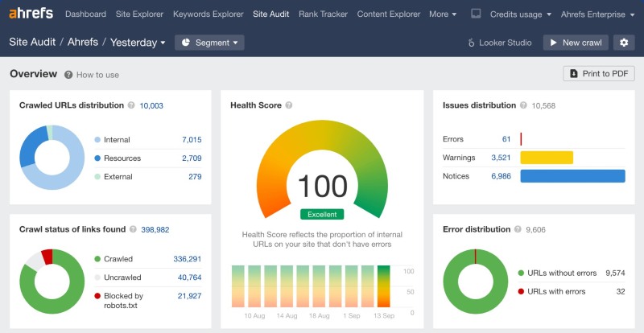Screen dimensions: 644x333
Task: Open Site Explorer
Action: point(139,14)
